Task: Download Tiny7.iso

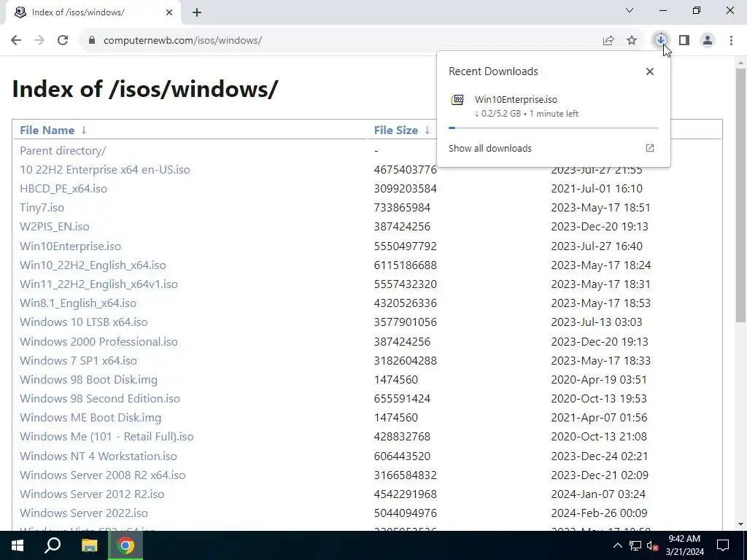Action: pos(42,208)
